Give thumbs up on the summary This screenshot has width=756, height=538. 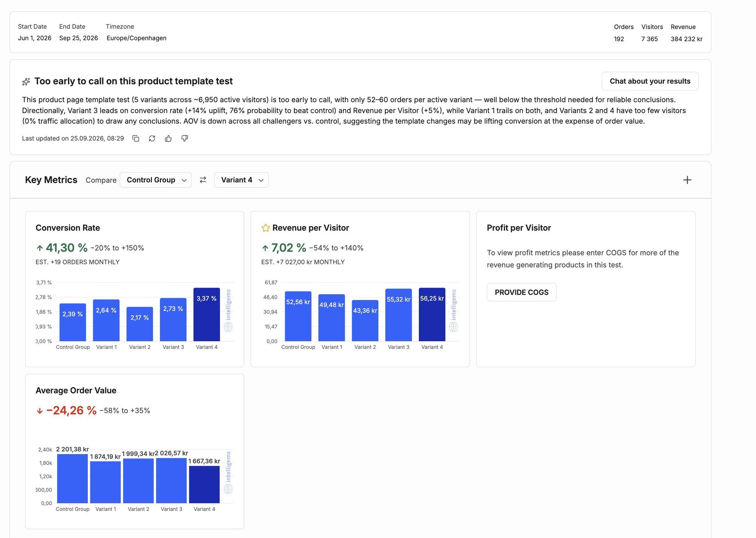tap(168, 138)
